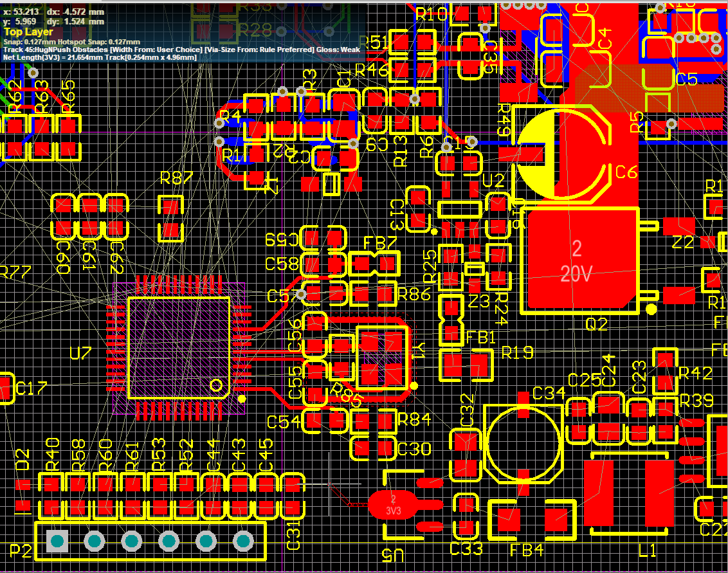Select the C33 designator label

pyautogui.click(x=467, y=549)
